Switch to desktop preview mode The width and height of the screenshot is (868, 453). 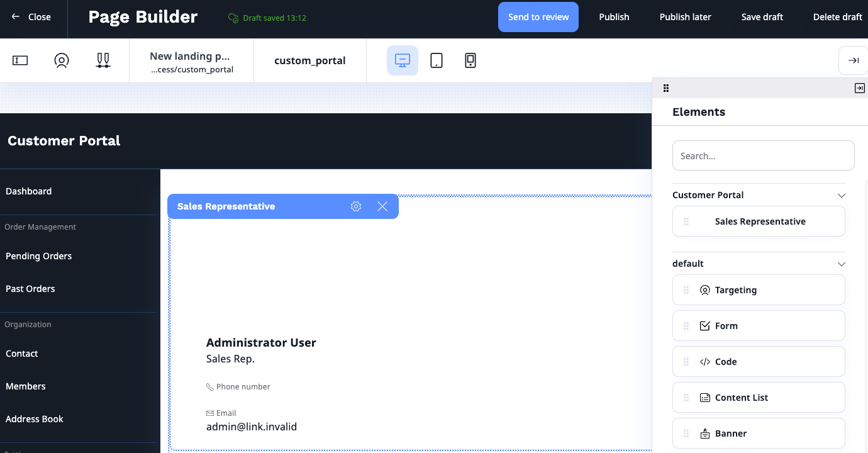tap(403, 60)
